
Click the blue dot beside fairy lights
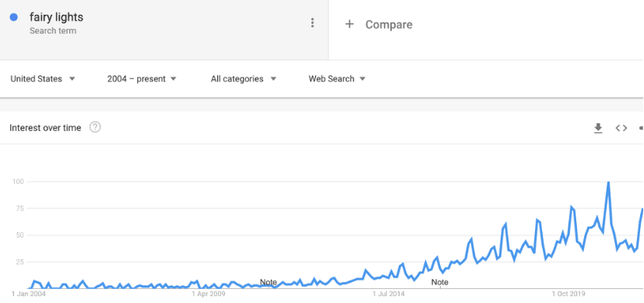(x=14, y=17)
